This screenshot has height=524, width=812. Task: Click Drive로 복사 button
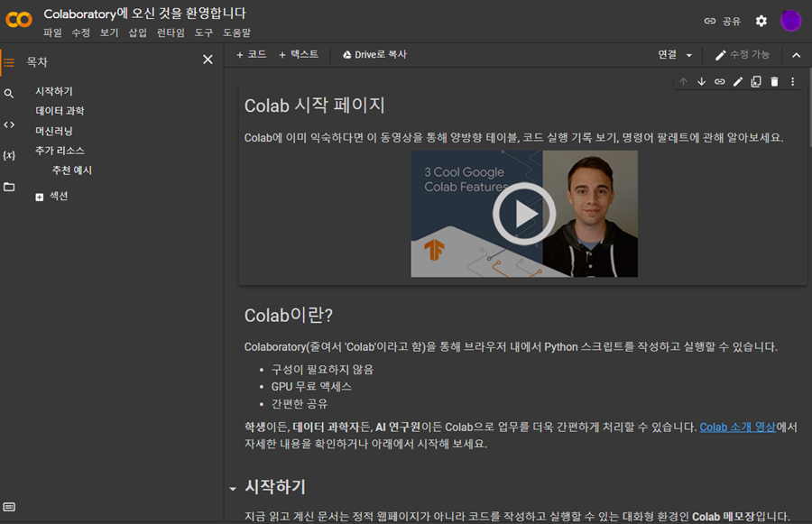[374, 54]
